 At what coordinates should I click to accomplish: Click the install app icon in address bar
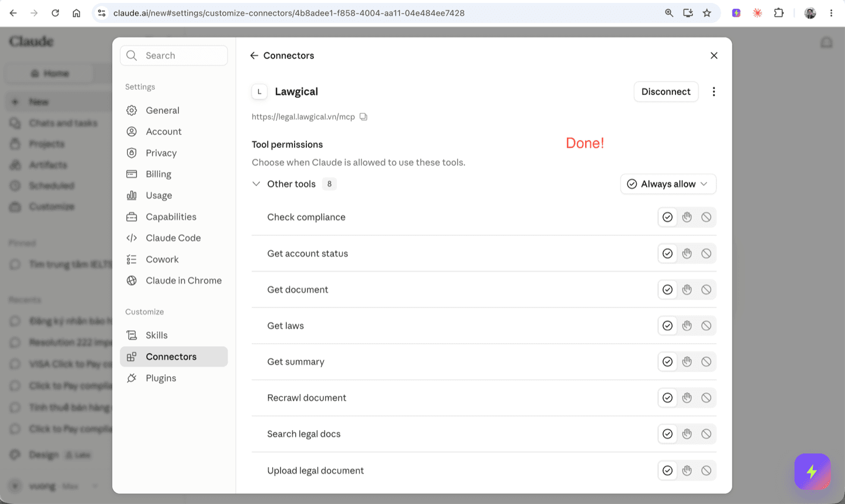(x=688, y=13)
